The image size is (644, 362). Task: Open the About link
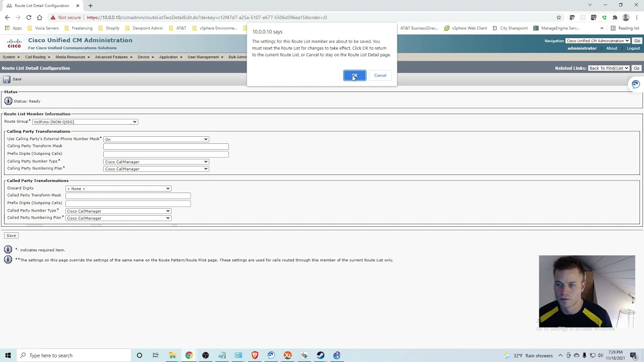tap(612, 48)
